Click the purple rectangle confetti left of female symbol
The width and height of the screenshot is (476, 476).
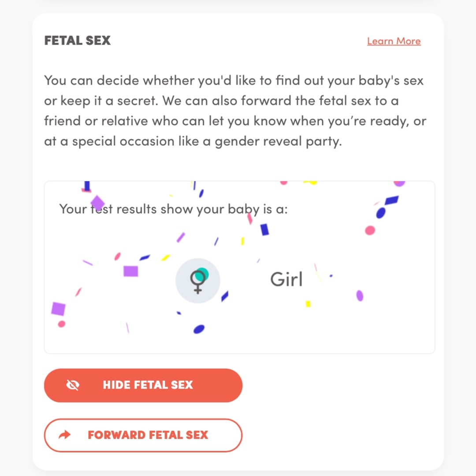(130, 271)
